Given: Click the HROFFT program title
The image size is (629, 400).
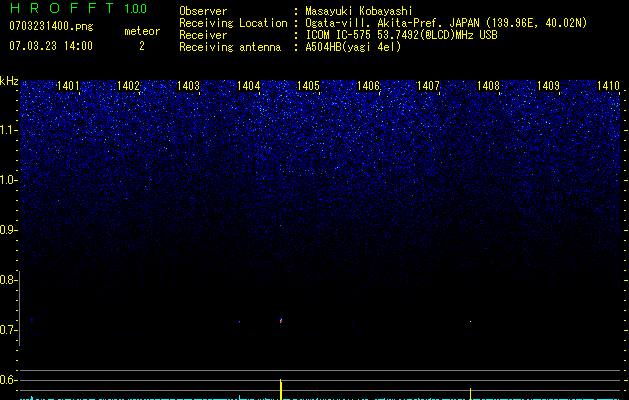Looking at the screenshot, I should point(62,8).
